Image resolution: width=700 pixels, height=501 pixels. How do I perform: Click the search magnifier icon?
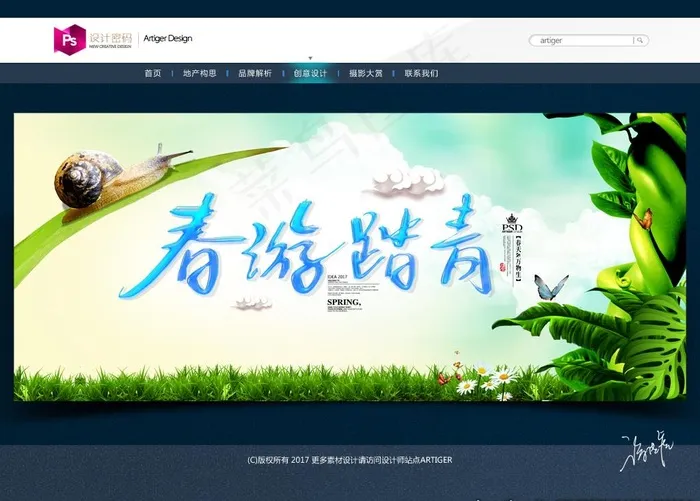point(641,41)
